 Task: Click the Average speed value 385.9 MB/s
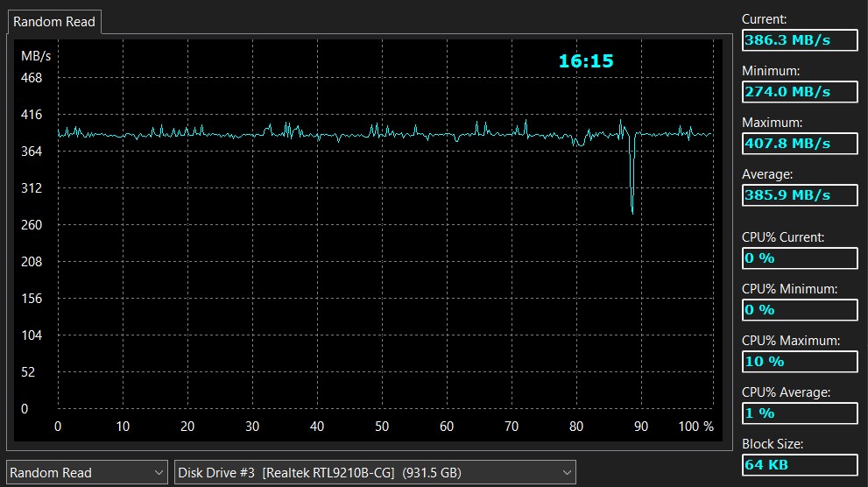(x=800, y=195)
